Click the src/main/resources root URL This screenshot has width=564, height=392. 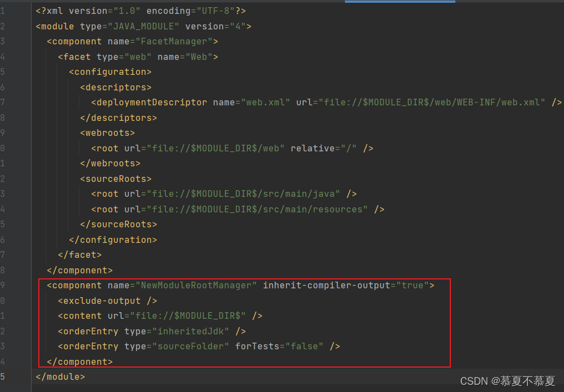coord(257,209)
